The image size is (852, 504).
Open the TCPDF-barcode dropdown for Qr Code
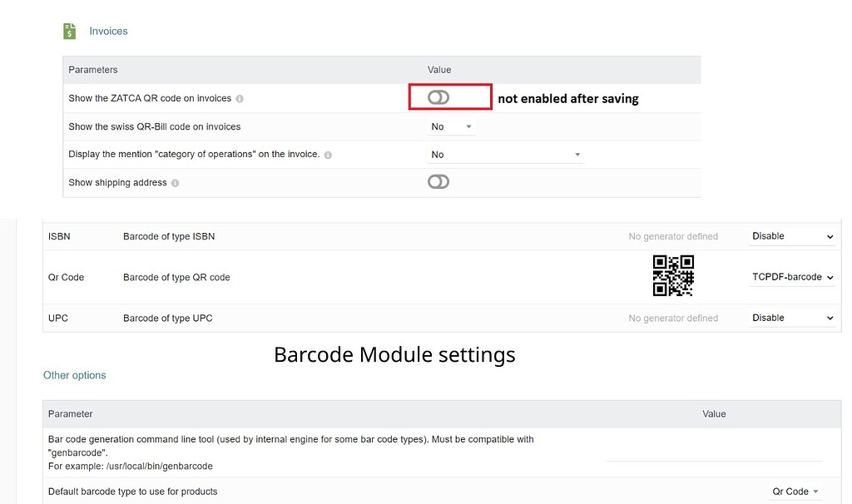(791, 277)
